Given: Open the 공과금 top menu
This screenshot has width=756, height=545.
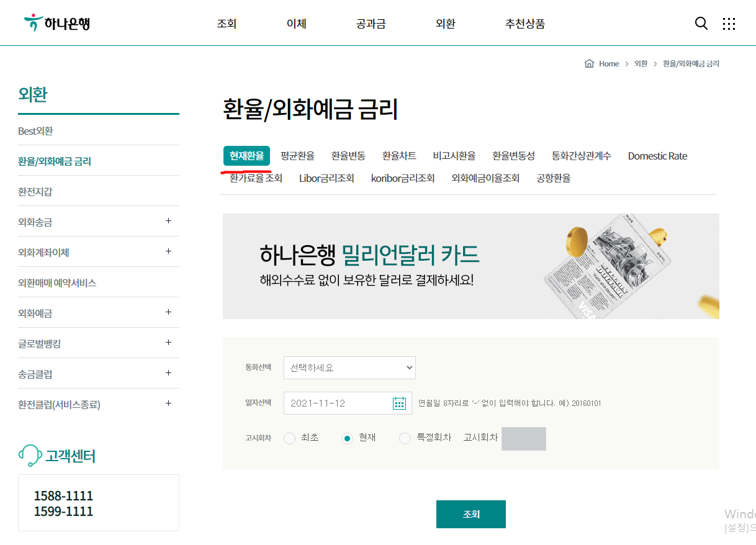Looking at the screenshot, I should (x=371, y=24).
